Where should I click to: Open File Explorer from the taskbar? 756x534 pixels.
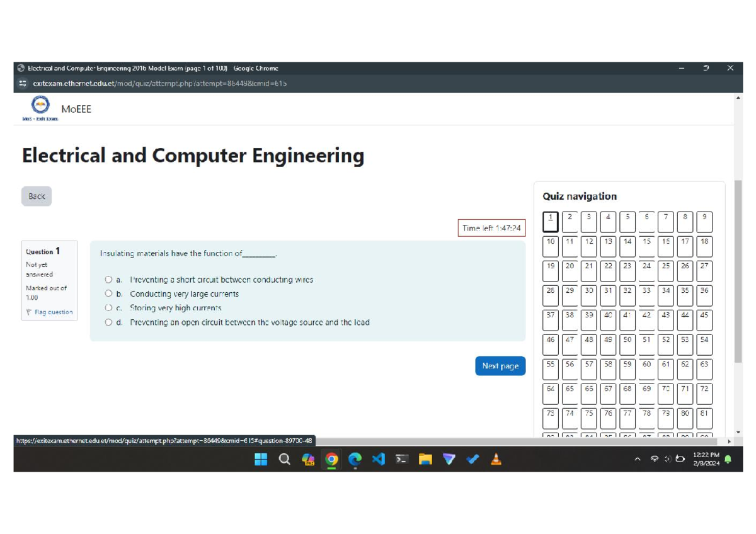(x=425, y=458)
